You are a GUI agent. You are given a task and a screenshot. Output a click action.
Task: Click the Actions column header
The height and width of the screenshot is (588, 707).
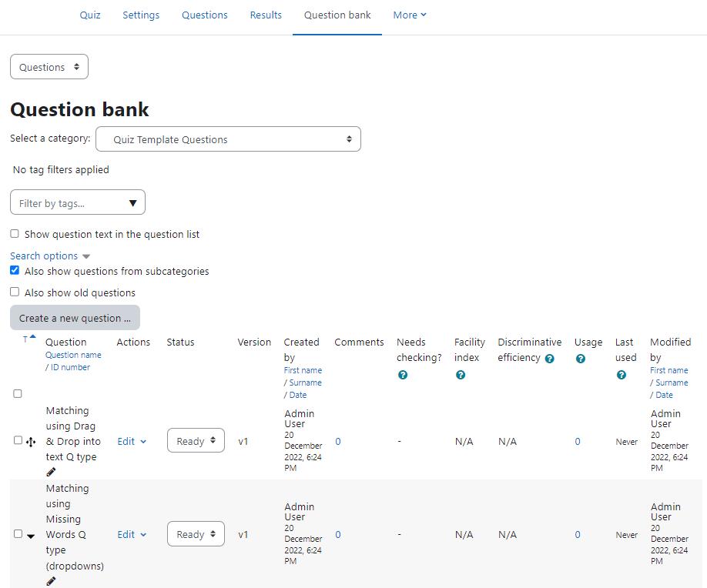pos(133,342)
